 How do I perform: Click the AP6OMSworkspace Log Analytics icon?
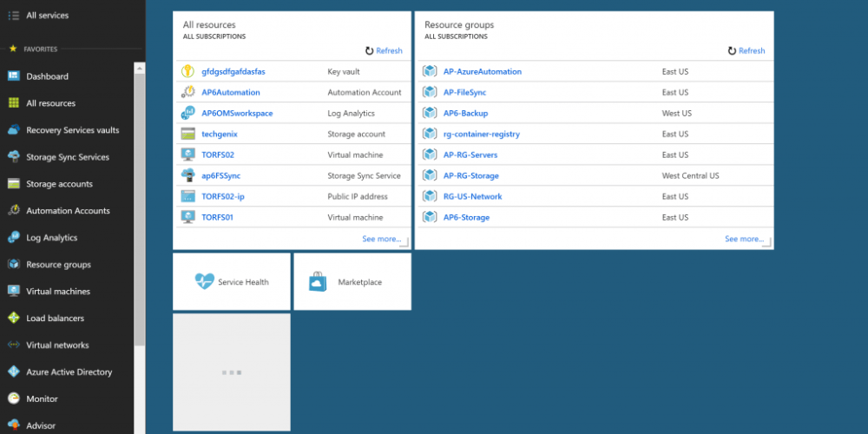click(188, 113)
